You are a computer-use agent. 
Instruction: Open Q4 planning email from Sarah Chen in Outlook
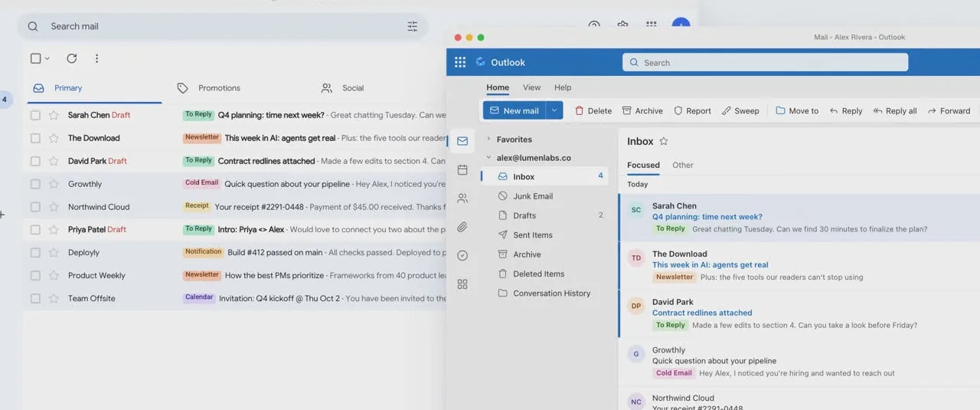coord(799,218)
